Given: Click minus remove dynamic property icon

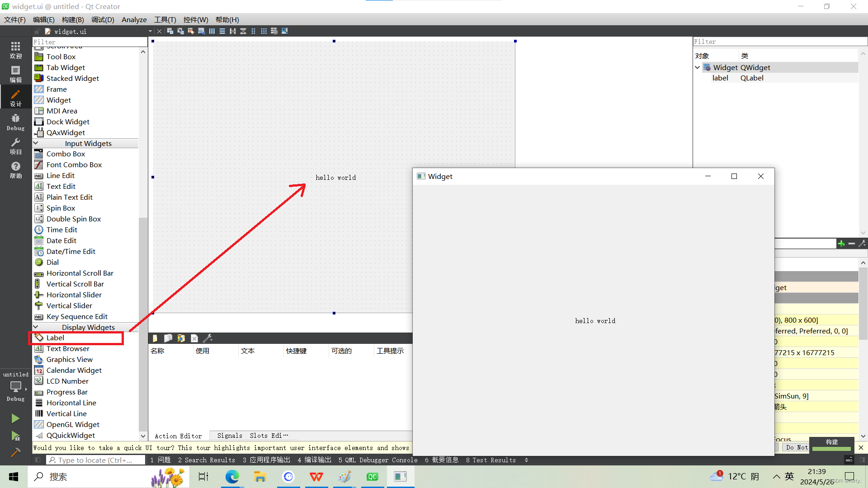Looking at the screenshot, I should pos(852,244).
